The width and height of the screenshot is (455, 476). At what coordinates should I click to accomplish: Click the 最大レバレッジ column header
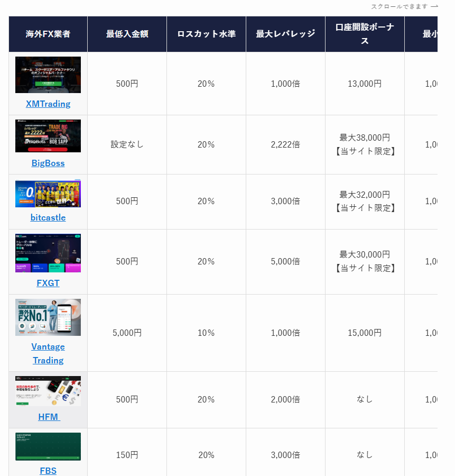click(285, 34)
